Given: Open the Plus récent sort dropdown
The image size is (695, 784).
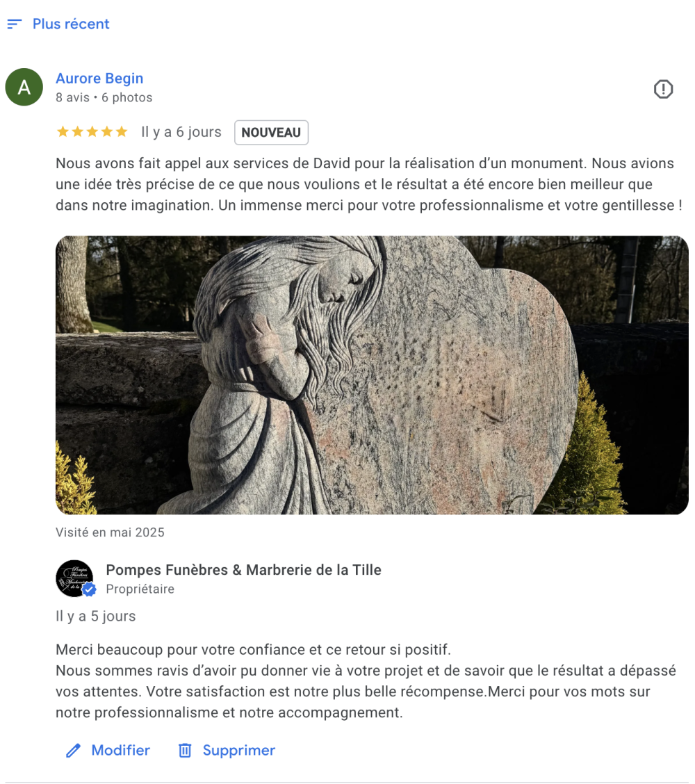Looking at the screenshot, I should click(x=58, y=24).
